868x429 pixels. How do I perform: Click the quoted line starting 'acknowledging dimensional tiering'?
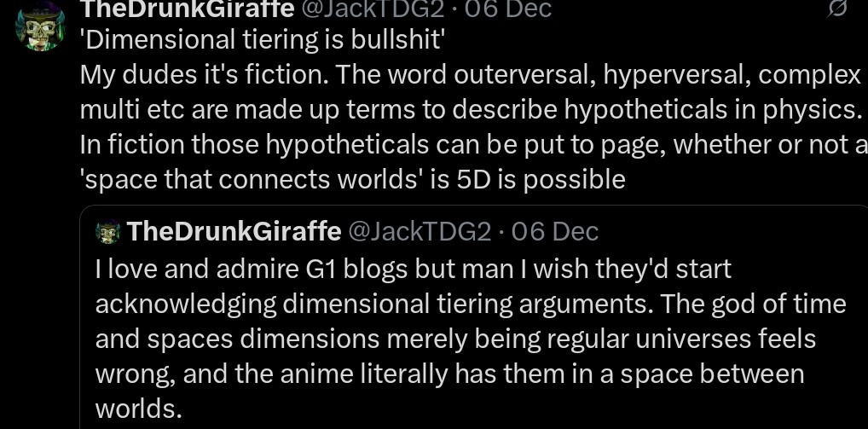coord(471,304)
